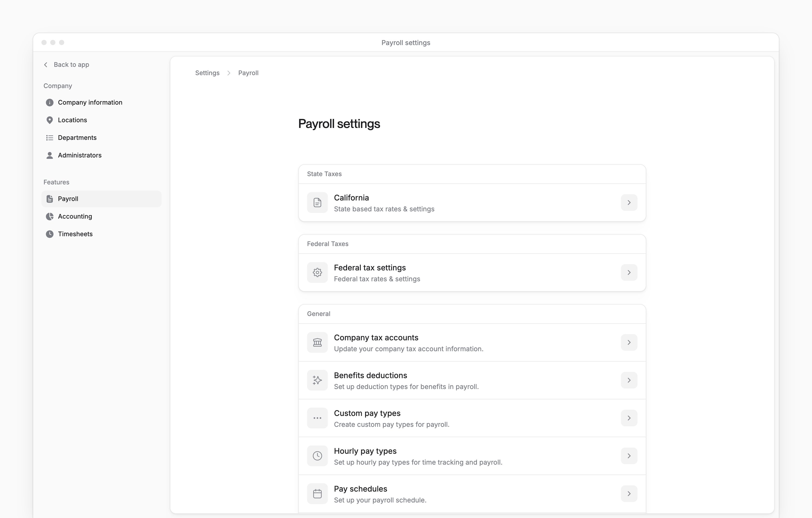Click the Departments list icon
812x518 pixels.
click(49, 138)
